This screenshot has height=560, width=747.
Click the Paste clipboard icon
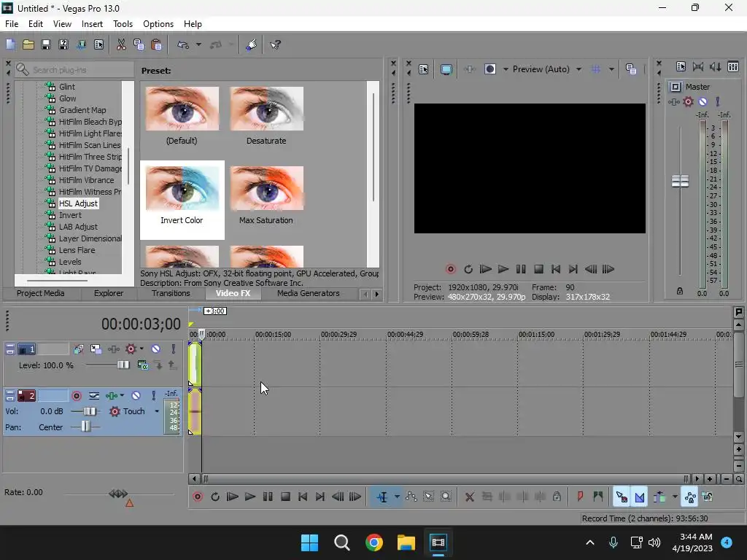(156, 44)
